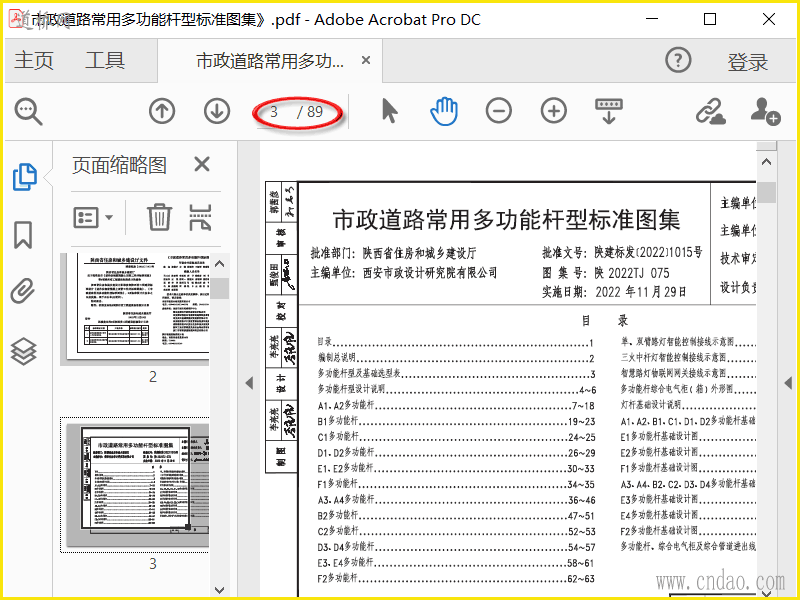Click the page layout icon beside the trash icon
The height and width of the screenshot is (600, 800).
200,217
